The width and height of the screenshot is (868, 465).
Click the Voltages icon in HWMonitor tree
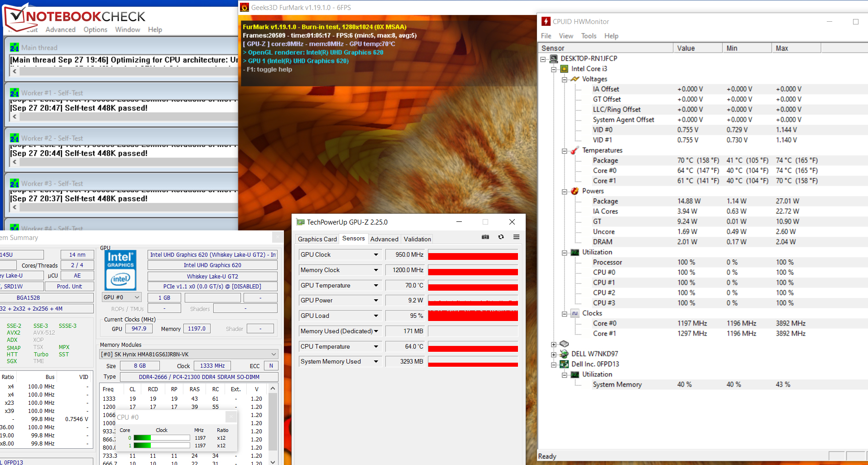575,79
